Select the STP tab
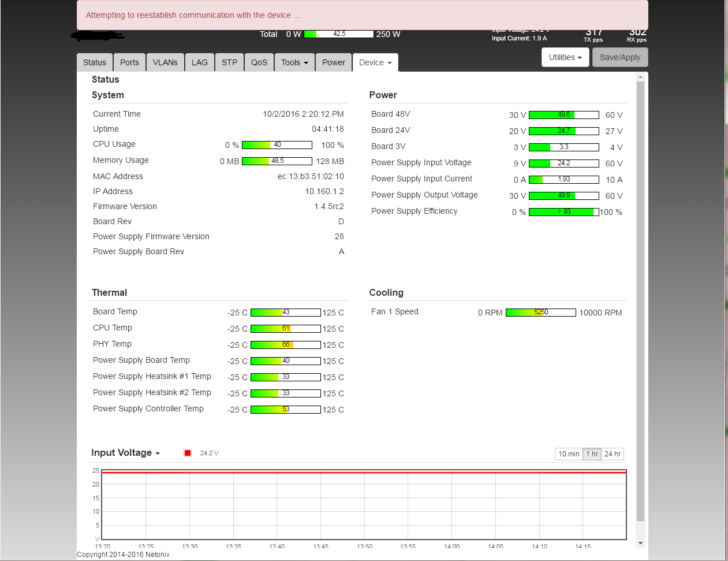Viewport: 728px width, 561px height. tap(229, 62)
